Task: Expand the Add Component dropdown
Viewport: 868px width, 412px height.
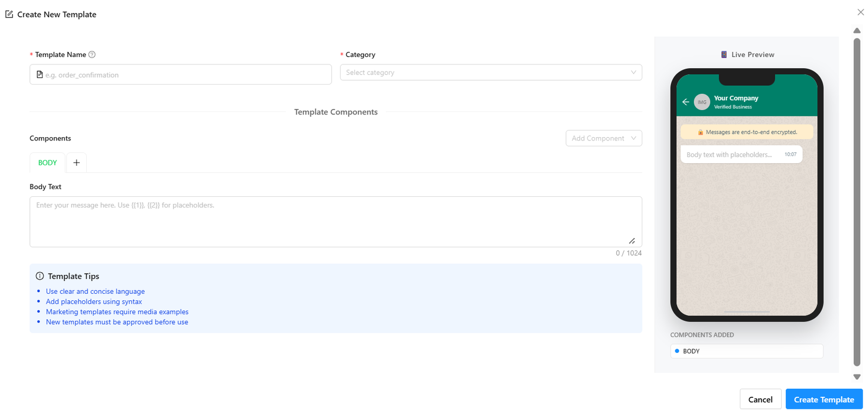Action: (x=603, y=138)
